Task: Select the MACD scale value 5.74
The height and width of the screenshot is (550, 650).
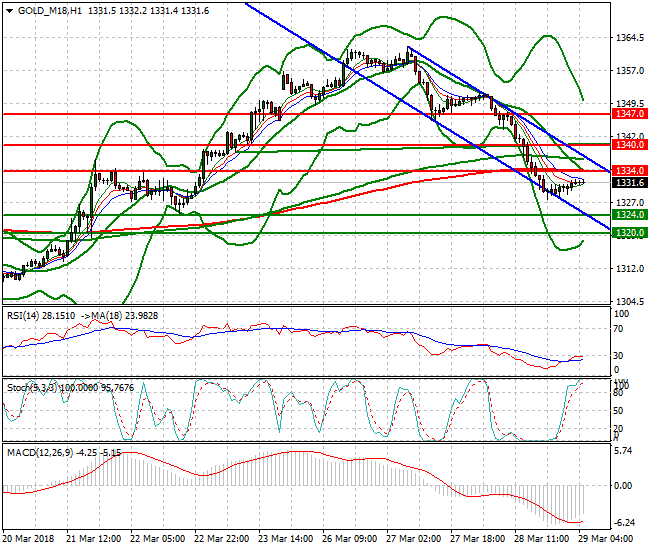Action: (623, 451)
